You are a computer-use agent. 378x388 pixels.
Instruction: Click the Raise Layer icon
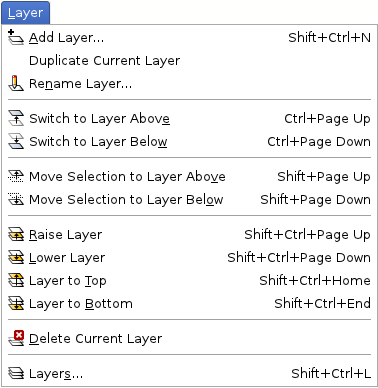pyautogui.click(x=16, y=234)
